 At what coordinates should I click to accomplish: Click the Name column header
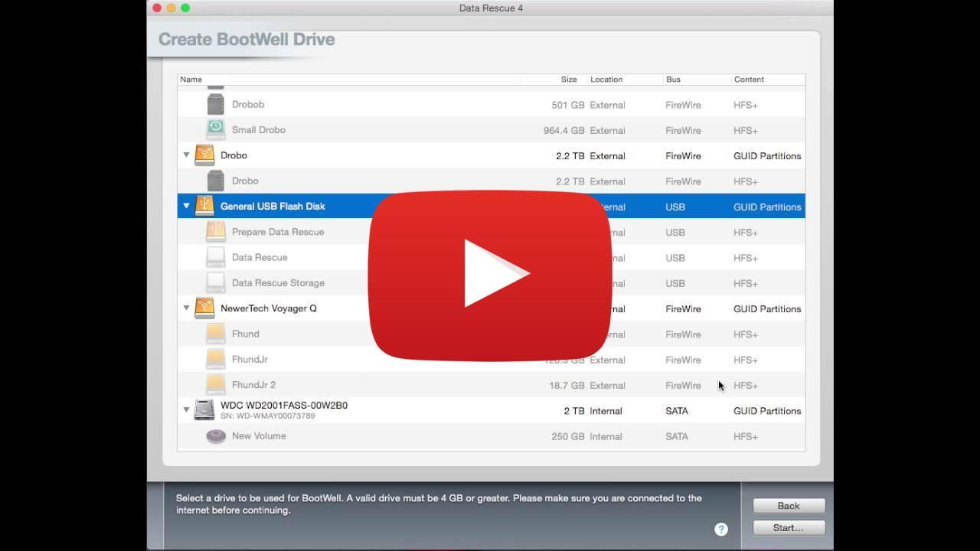191,79
